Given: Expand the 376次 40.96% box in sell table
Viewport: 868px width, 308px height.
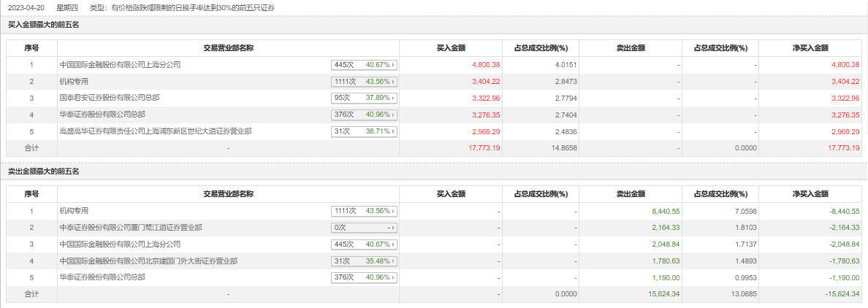Looking at the screenshot, I should click(x=364, y=277).
